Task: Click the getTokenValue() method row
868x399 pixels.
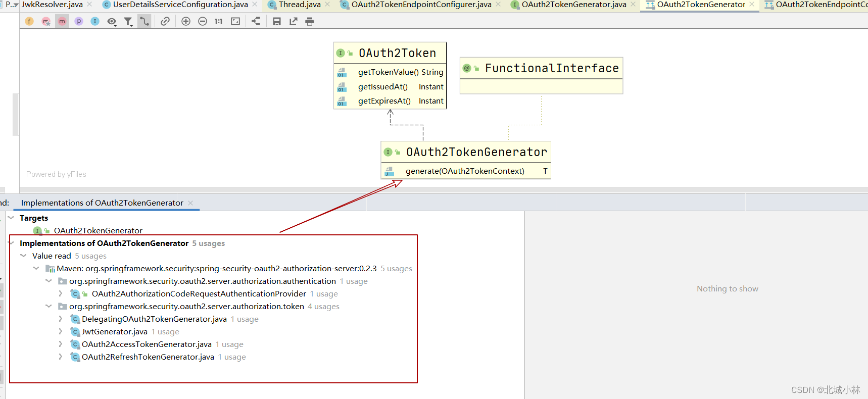Action: click(x=390, y=72)
